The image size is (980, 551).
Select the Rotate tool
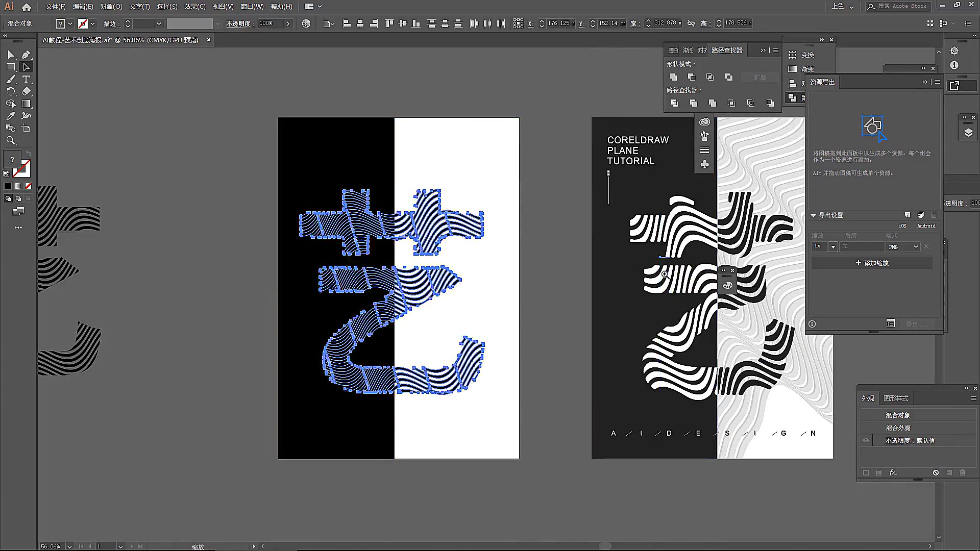11,92
